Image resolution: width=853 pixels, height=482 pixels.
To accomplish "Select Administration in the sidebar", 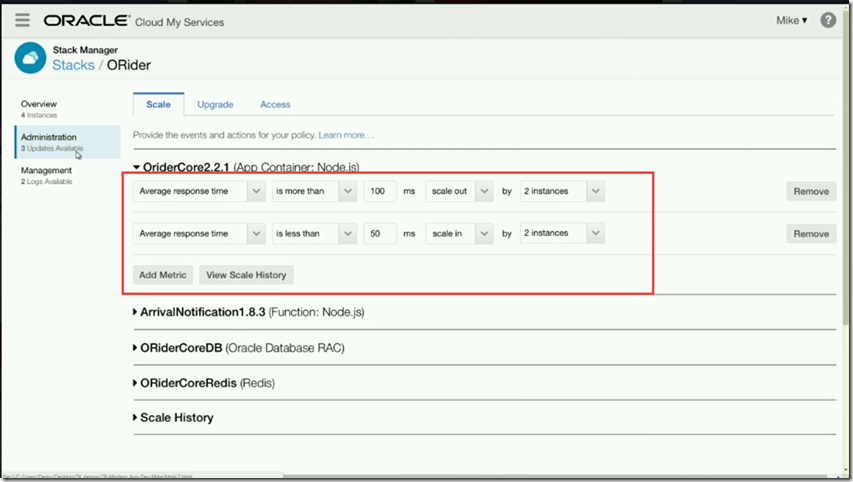I will (67, 142).
